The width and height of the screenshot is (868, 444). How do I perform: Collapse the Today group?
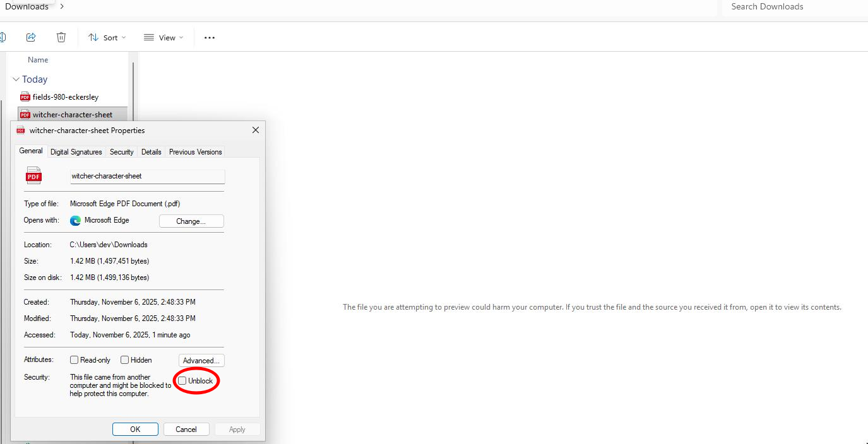(16, 79)
